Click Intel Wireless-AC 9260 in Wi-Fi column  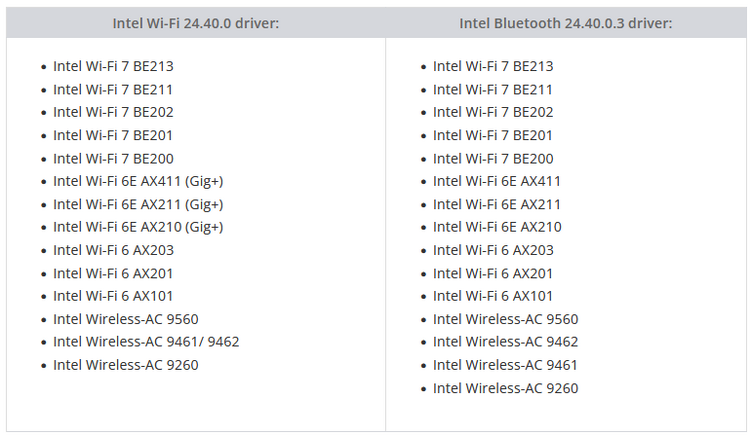point(125,365)
